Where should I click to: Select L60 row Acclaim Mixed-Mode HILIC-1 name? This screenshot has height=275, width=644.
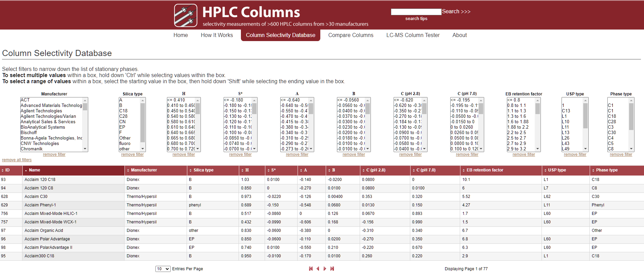[51, 214]
